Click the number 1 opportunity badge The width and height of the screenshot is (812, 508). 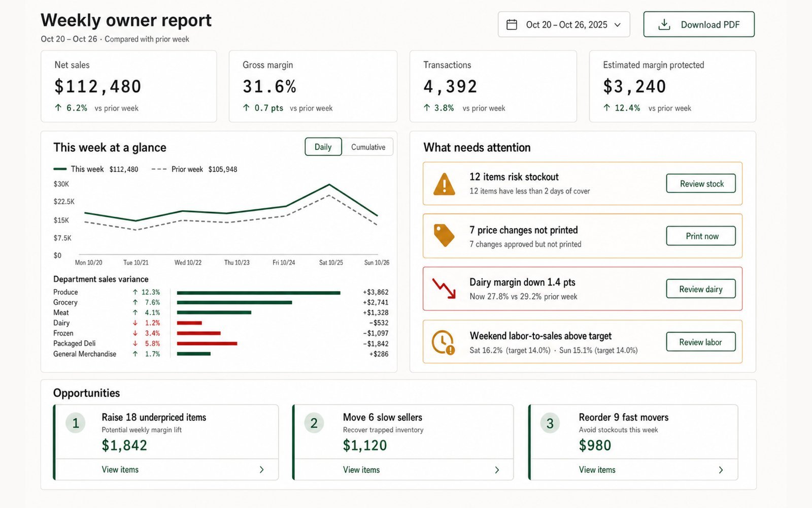pyautogui.click(x=76, y=423)
